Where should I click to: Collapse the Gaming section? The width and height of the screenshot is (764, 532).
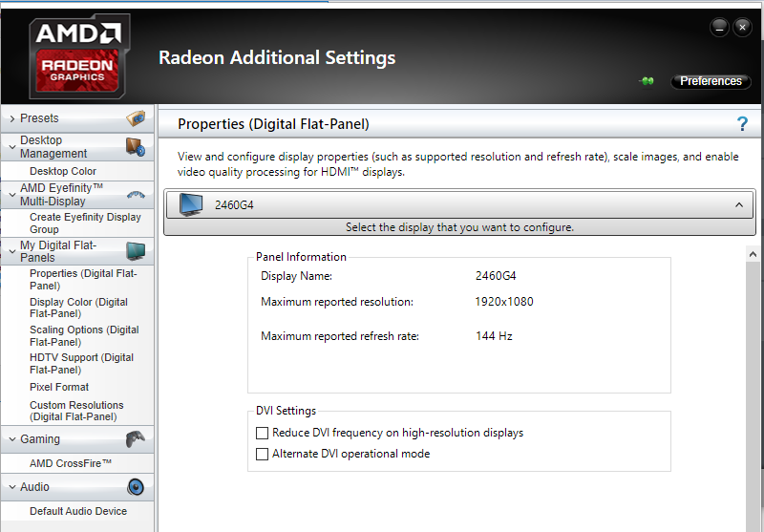coord(12,439)
